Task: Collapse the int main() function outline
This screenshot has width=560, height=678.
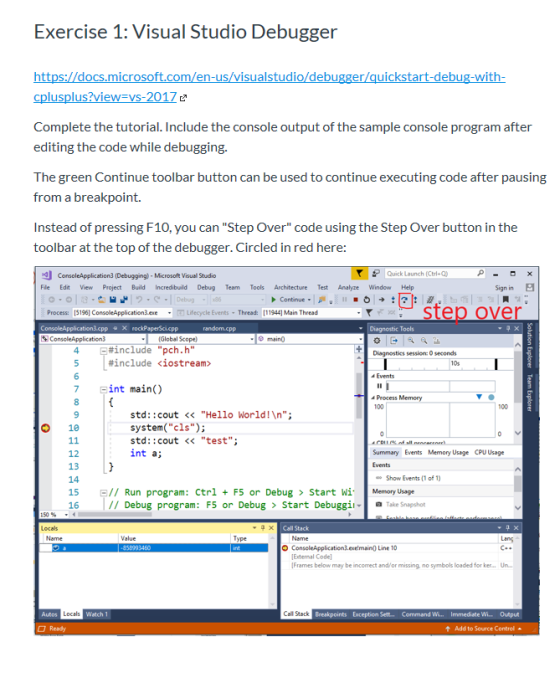Action: (x=103, y=390)
